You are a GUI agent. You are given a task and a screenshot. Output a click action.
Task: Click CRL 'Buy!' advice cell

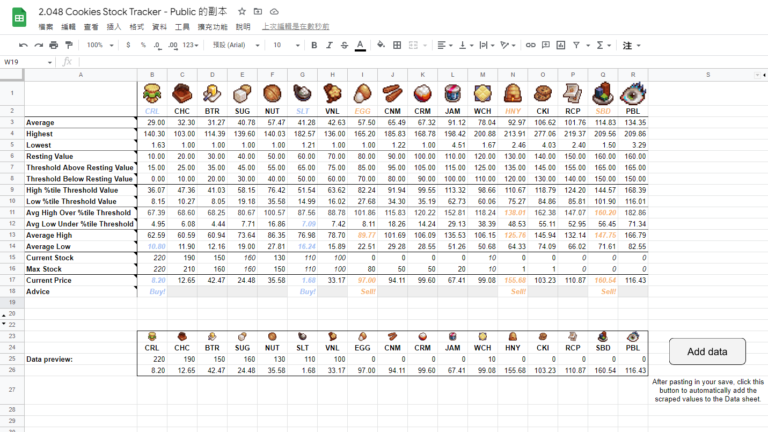coord(152,291)
